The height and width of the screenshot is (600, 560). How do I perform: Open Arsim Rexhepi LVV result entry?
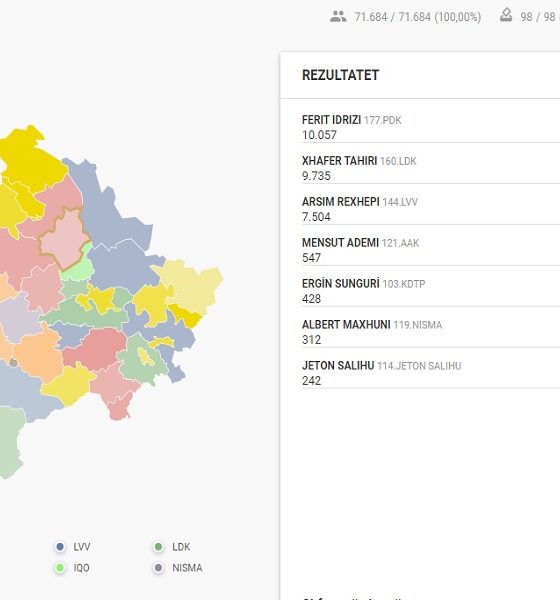point(431,209)
